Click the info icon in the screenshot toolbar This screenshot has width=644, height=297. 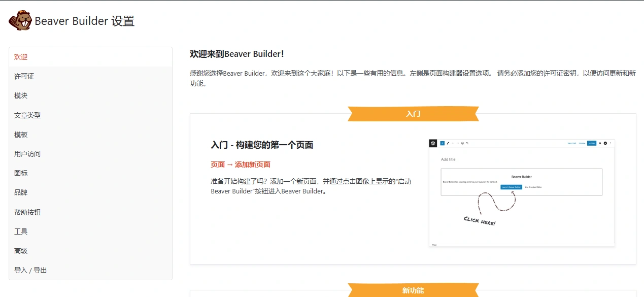(x=462, y=143)
